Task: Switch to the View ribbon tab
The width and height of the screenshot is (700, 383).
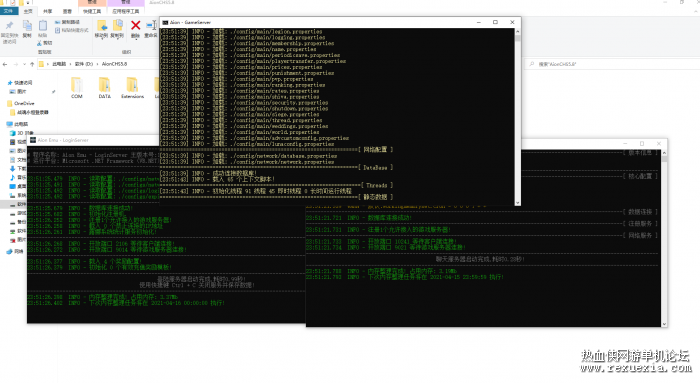Action: [67, 11]
